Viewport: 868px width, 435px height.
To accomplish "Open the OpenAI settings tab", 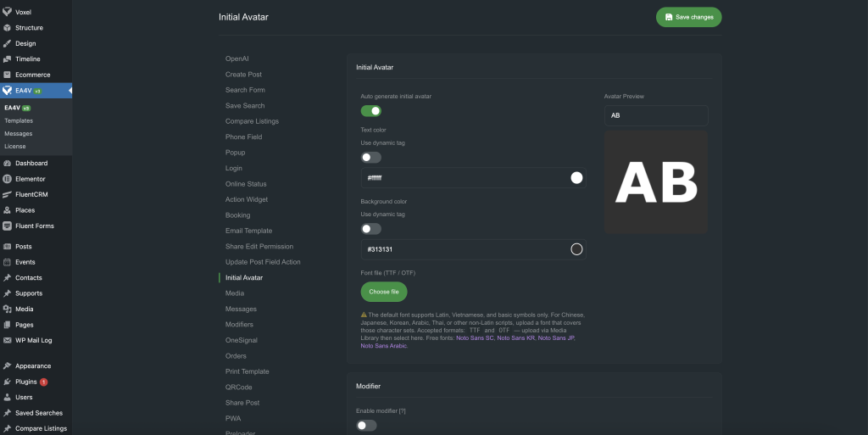I will tap(236, 59).
